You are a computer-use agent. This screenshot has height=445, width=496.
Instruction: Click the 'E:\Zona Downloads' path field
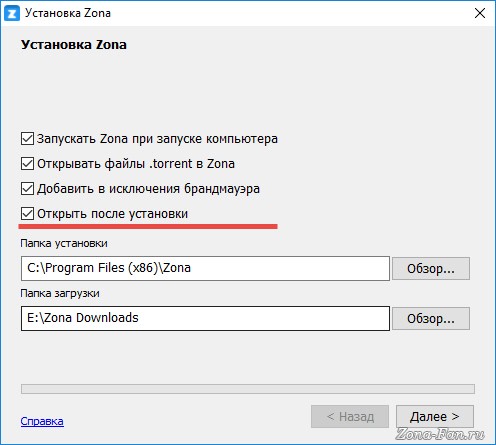(205, 318)
